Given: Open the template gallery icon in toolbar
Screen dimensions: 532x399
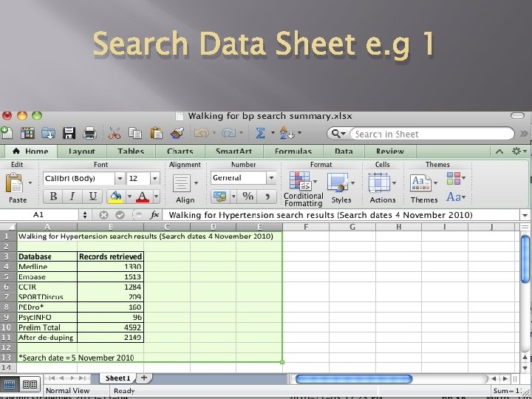Looking at the screenshot, I should tap(27, 133).
